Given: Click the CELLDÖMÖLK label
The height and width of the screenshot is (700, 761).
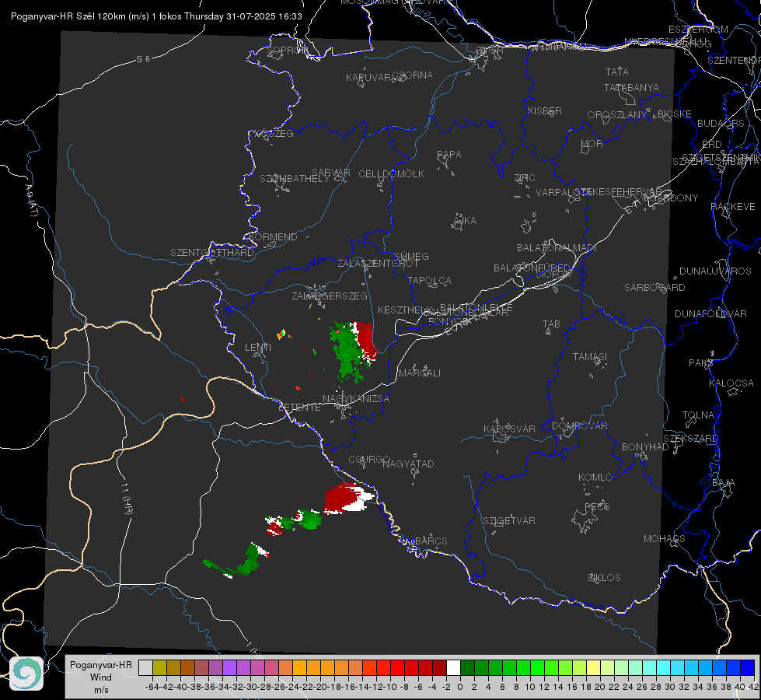Looking at the screenshot, I should (x=391, y=174).
